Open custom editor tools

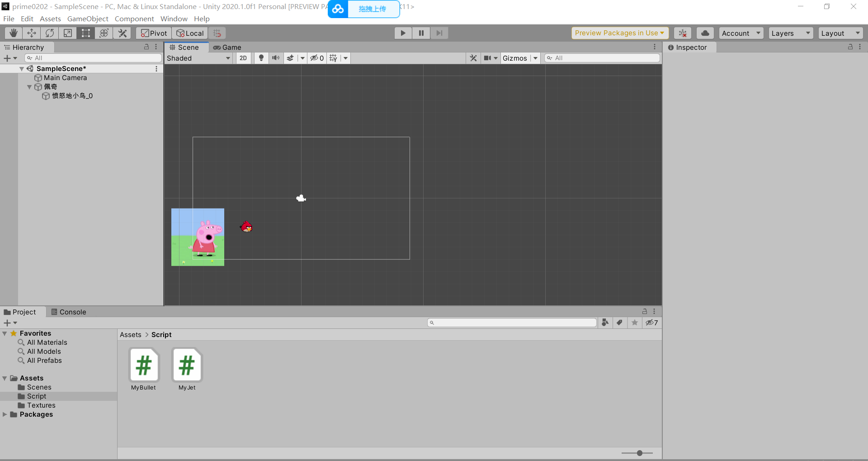pyautogui.click(x=122, y=33)
